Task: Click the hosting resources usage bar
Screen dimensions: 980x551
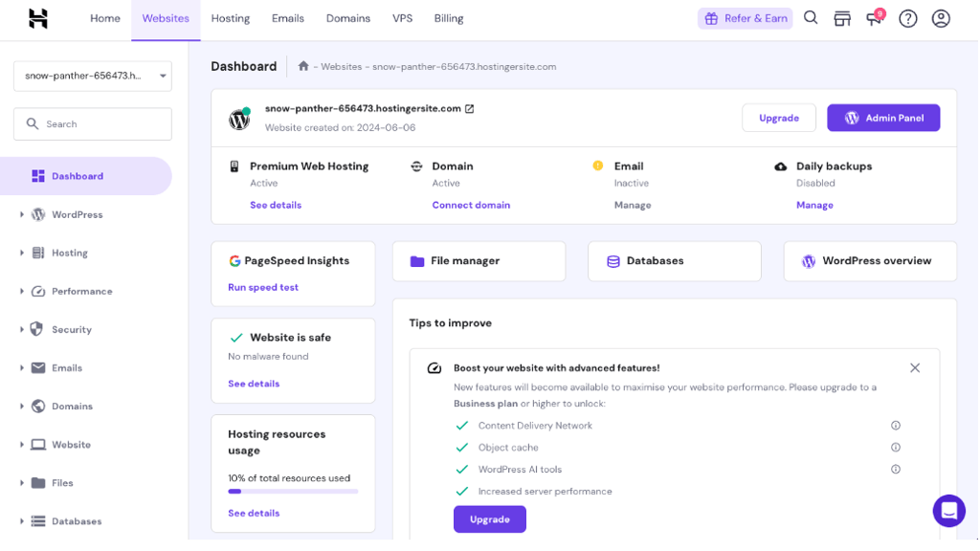Action: 293,491
